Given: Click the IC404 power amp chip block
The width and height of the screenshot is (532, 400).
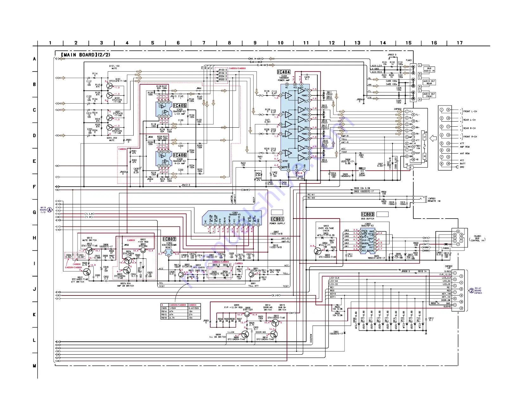Looking at the screenshot, I should (x=295, y=127).
